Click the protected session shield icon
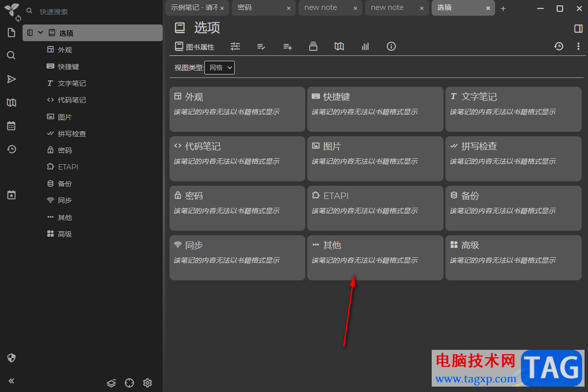This screenshot has width=588, height=392. click(11, 358)
